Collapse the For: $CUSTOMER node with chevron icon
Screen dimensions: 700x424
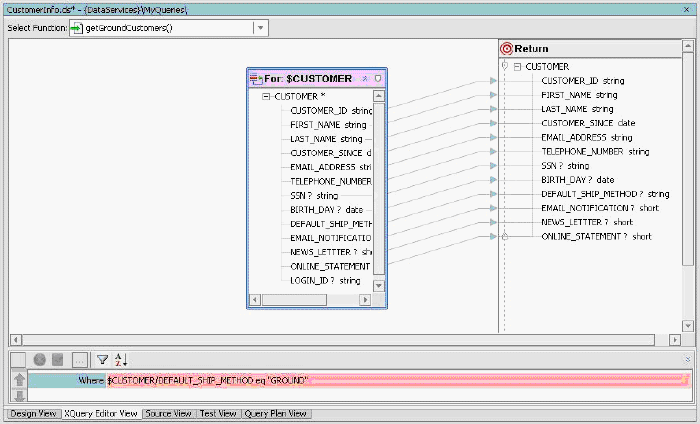(x=365, y=79)
